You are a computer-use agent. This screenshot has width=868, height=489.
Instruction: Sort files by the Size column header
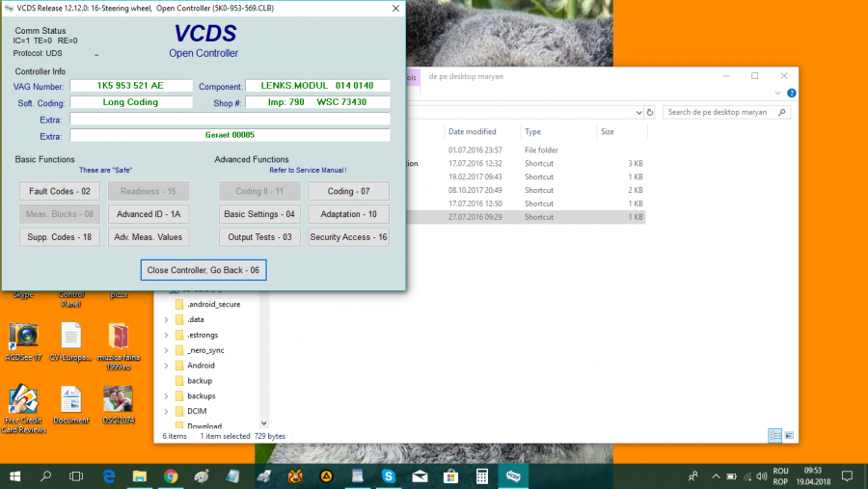608,131
